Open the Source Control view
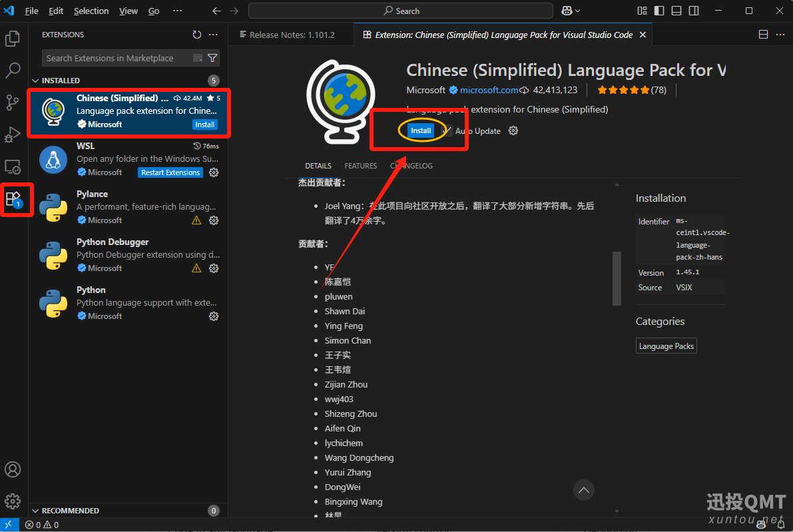793x532 pixels. pyautogui.click(x=13, y=103)
